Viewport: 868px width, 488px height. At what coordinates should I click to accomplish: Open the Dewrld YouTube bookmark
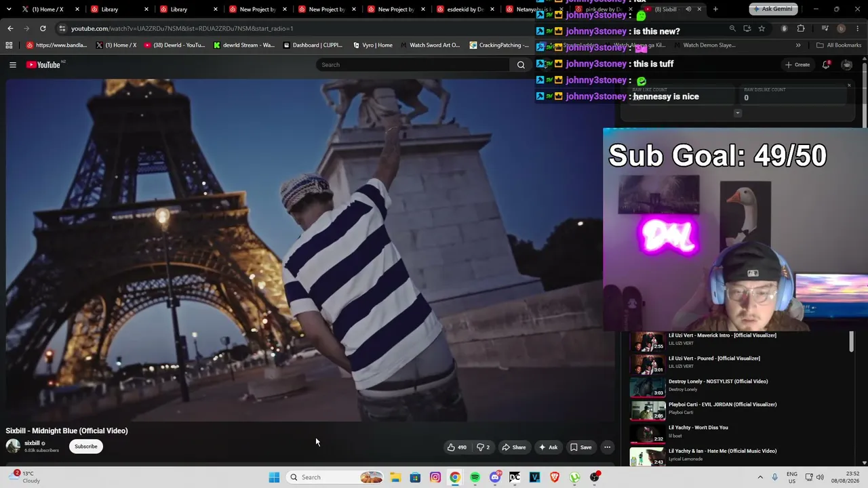pos(174,45)
